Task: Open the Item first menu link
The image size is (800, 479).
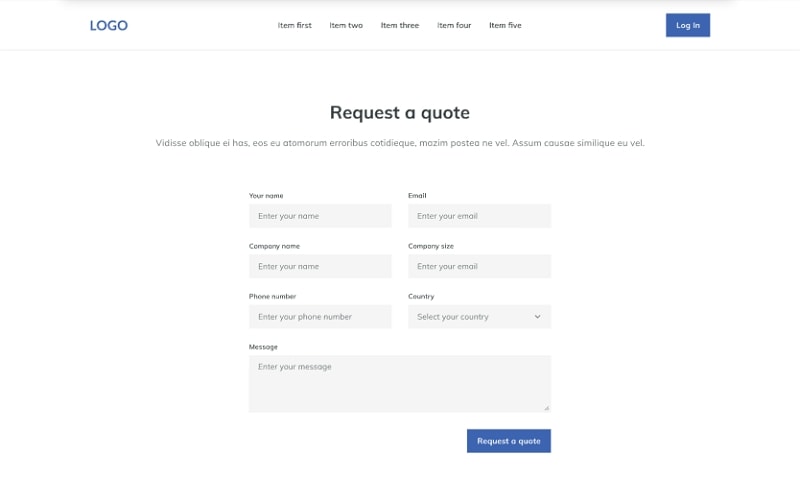Action: pyautogui.click(x=294, y=26)
